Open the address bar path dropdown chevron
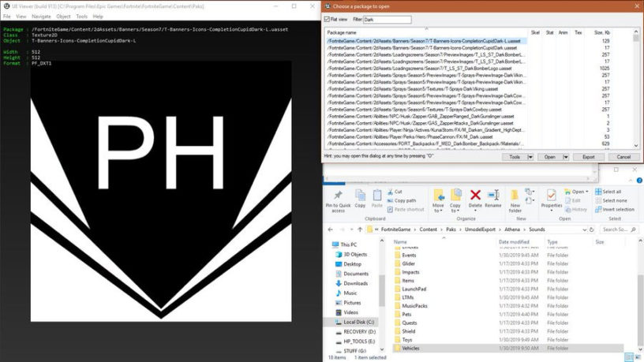The image size is (644, 362). click(x=584, y=230)
